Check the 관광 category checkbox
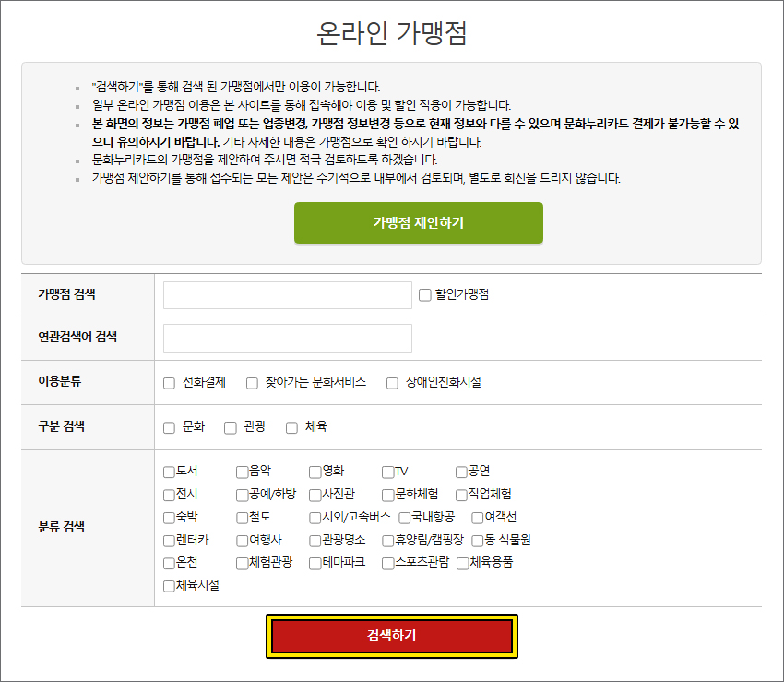784x682 pixels. click(x=231, y=427)
